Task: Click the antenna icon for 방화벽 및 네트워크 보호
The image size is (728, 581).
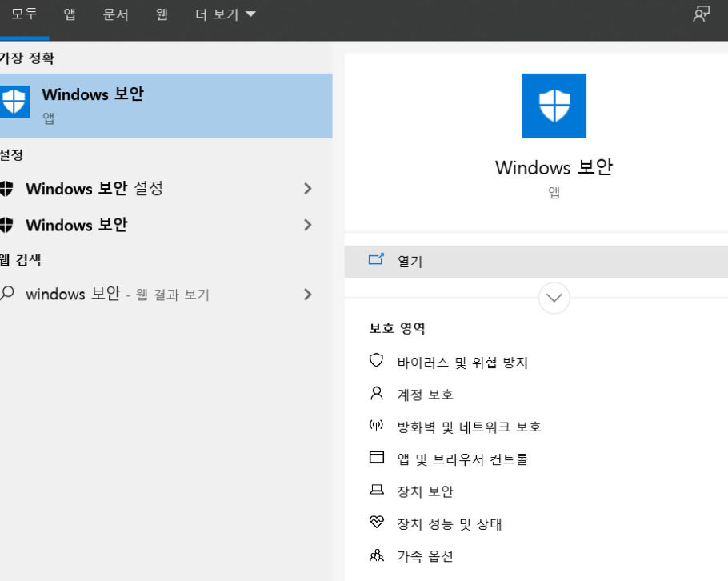Action: coord(376,424)
